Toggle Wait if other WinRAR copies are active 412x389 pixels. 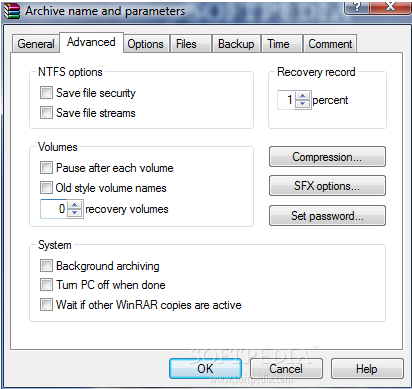[x=46, y=305]
